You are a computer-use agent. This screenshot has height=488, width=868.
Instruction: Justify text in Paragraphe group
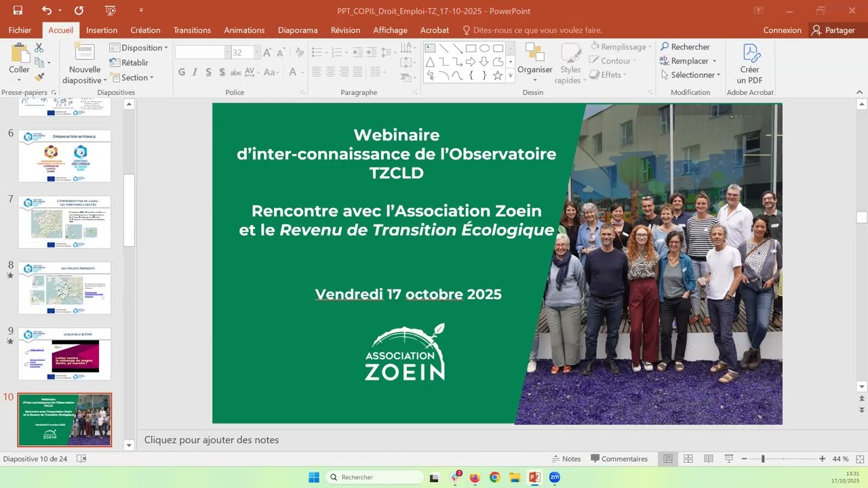point(357,71)
